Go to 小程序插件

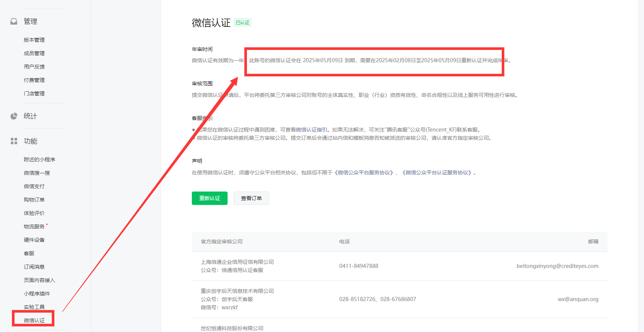(37, 294)
